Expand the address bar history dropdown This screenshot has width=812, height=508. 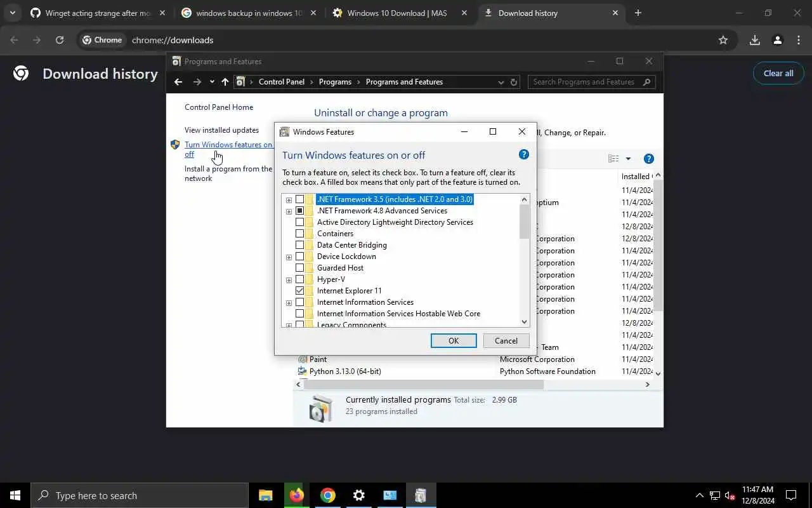[501, 82]
